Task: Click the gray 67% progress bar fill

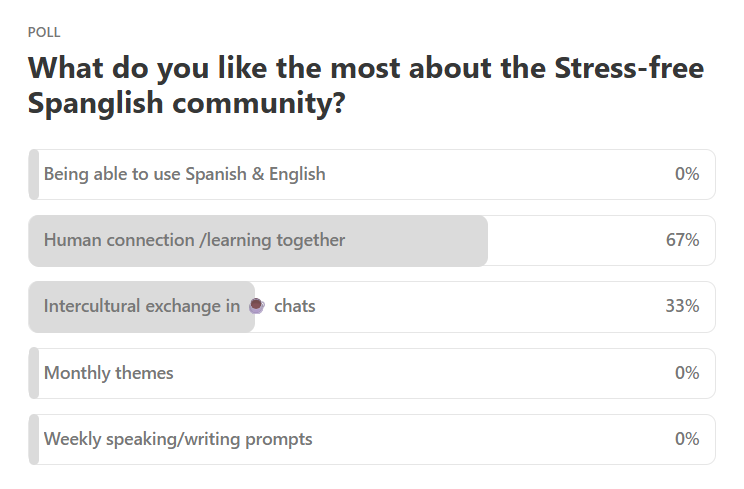Action: click(x=258, y=240)
